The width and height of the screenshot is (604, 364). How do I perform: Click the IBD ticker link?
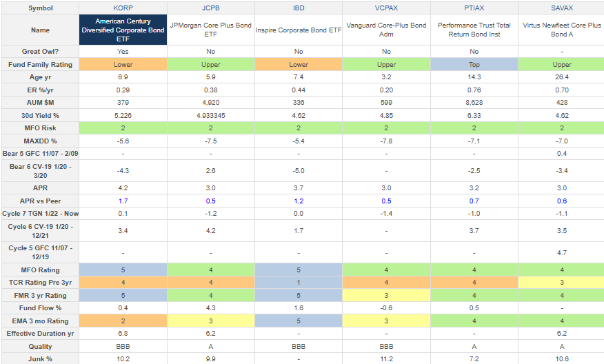(299, 7)
